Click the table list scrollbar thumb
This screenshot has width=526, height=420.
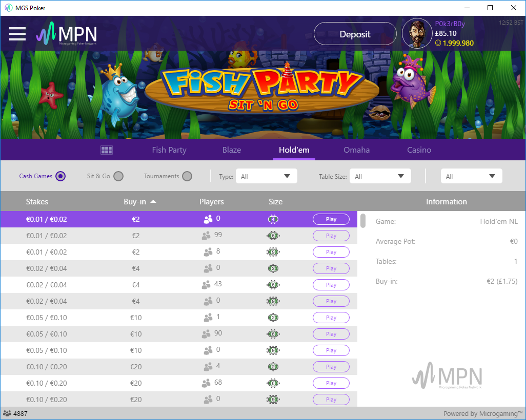pyautogui.click(x=362, y=221)
